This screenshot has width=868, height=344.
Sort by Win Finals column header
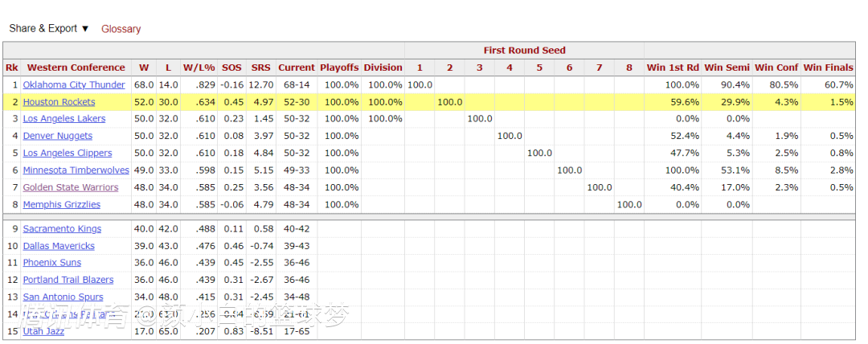click(x=828, y=68)
